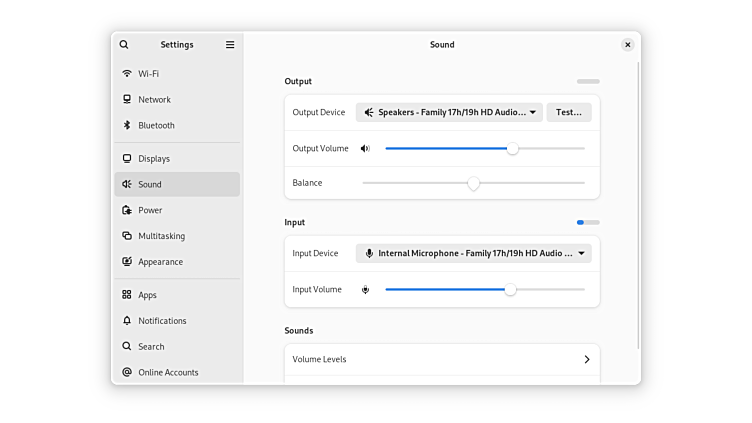Click the Wi-Fi icon in the sidebar
The height and width of the screenshot is (423, 752).
127,74
